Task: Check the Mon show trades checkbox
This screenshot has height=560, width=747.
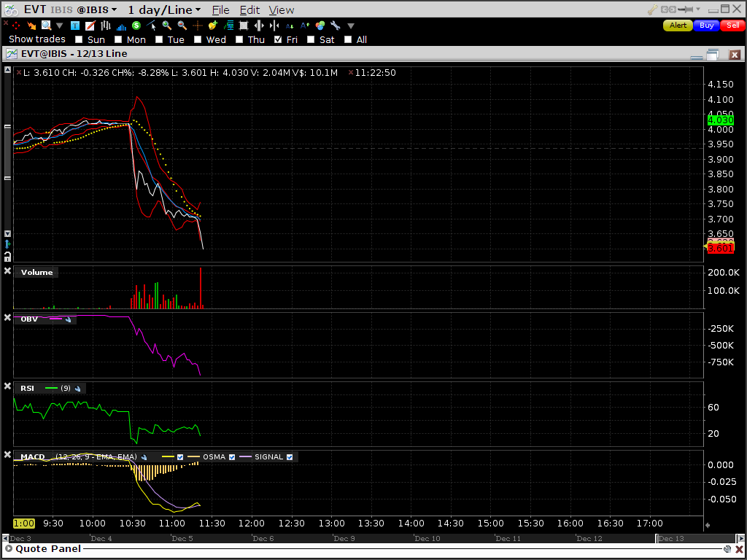Action: [x=118, y=39]
